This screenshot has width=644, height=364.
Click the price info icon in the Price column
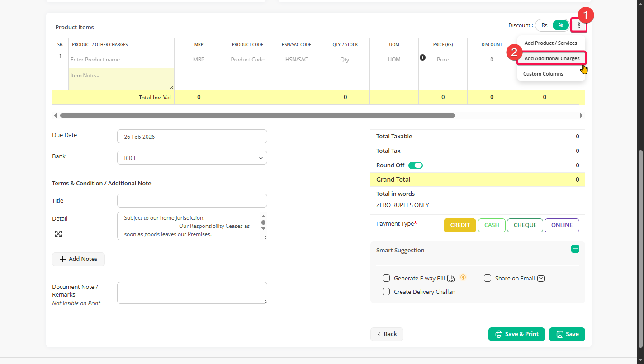[422, 57]
